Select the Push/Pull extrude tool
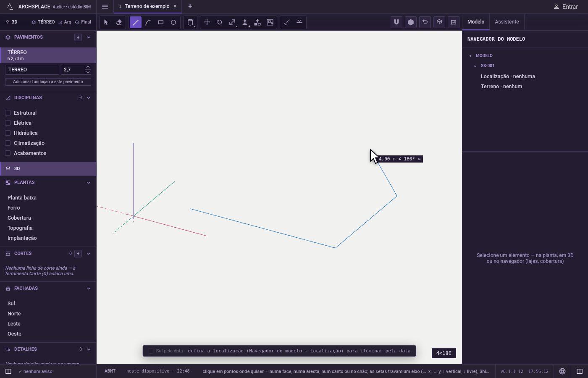 [x=245, y=22]
